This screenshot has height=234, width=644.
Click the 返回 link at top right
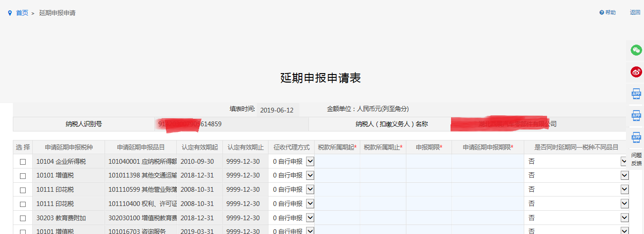635,12
